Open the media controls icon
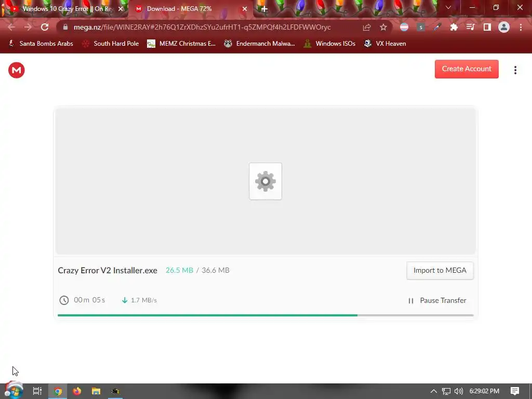 coord(470,27)
